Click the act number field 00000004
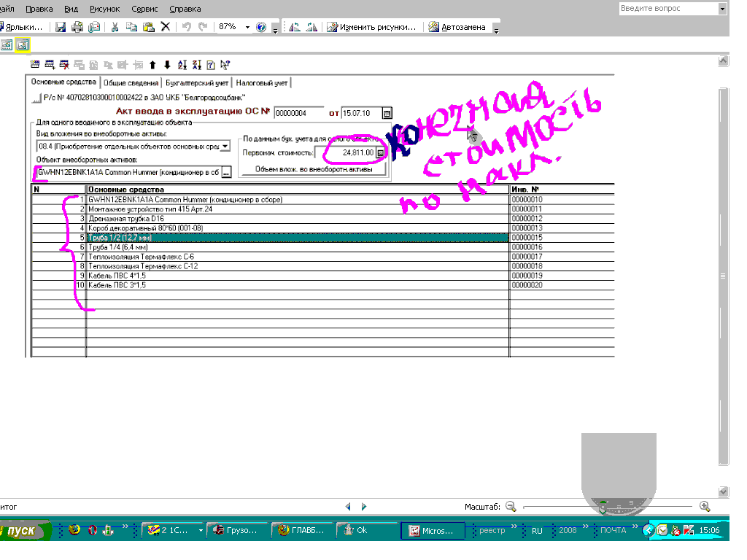This screenshot has height=560, width=747. [298, 113]
